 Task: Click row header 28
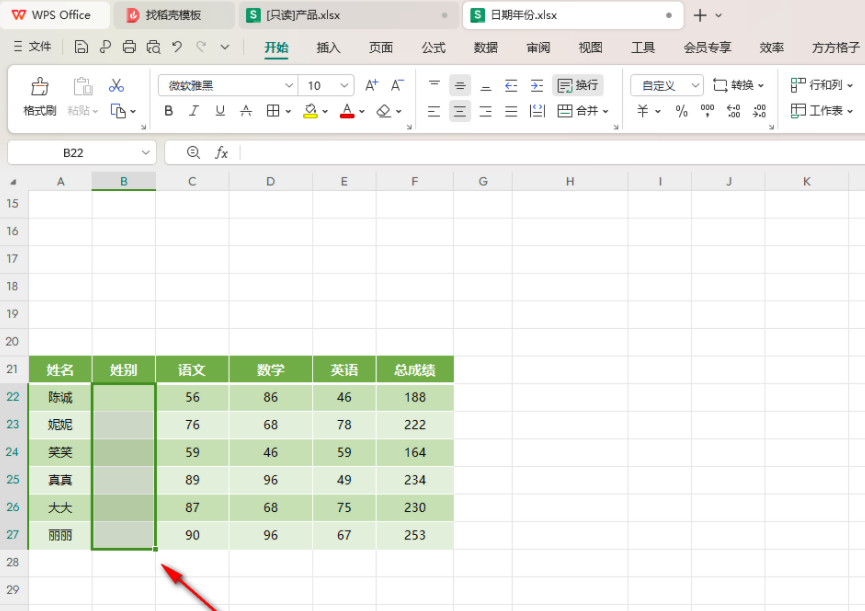coord(13,562)
